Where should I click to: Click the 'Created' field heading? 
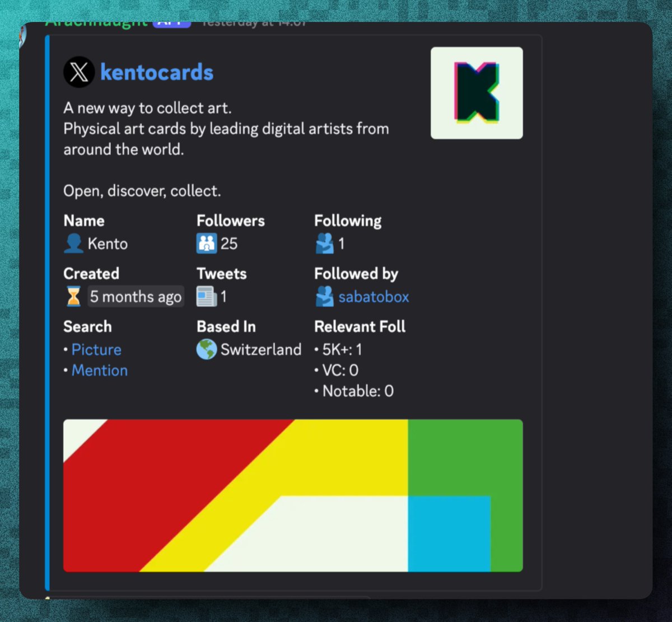tap(91, 274)
